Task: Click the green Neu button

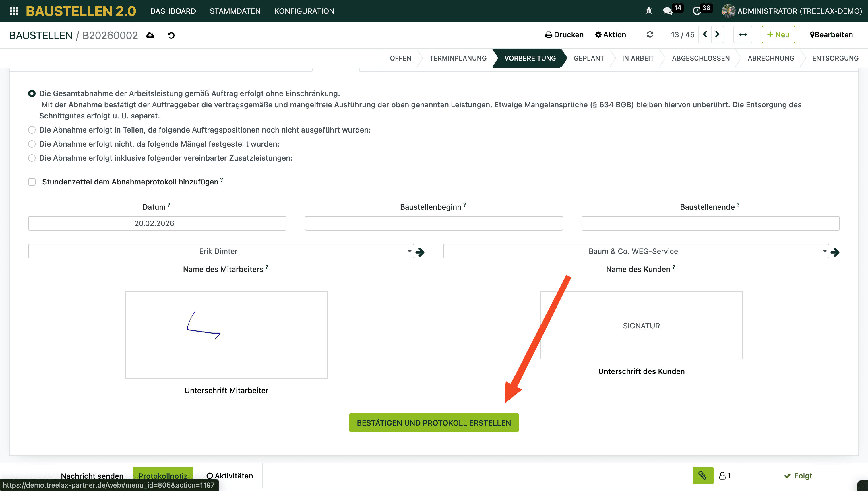Action: click(778, 34)
